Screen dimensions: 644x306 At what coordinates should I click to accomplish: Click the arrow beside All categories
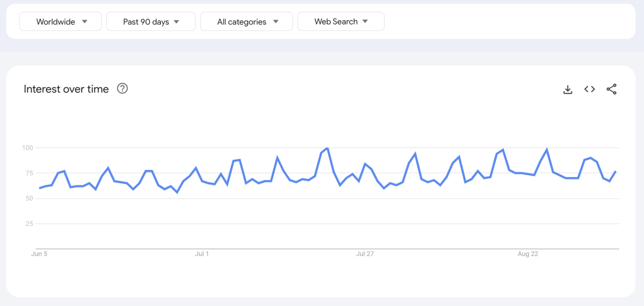pos(275,21)
